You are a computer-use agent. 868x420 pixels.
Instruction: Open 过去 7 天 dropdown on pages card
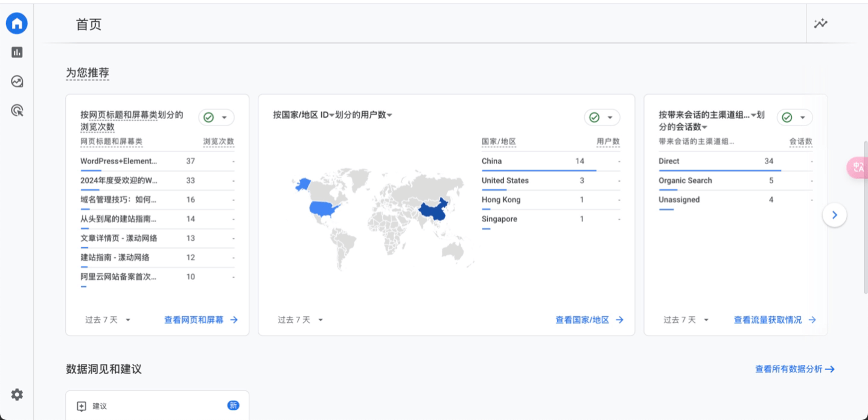(x=108, y=320)
